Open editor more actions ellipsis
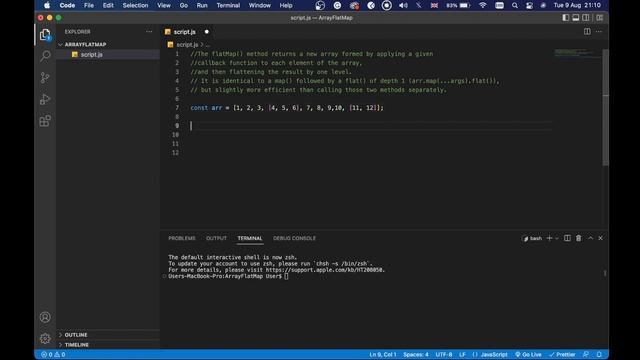This screenshot has height=360, width=640. [x=599, y=31]
